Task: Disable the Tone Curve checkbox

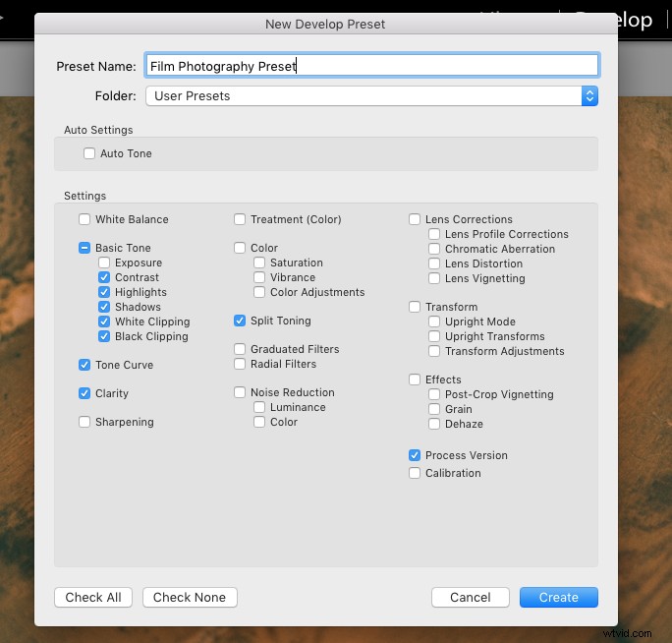Action: coord(84,365)
